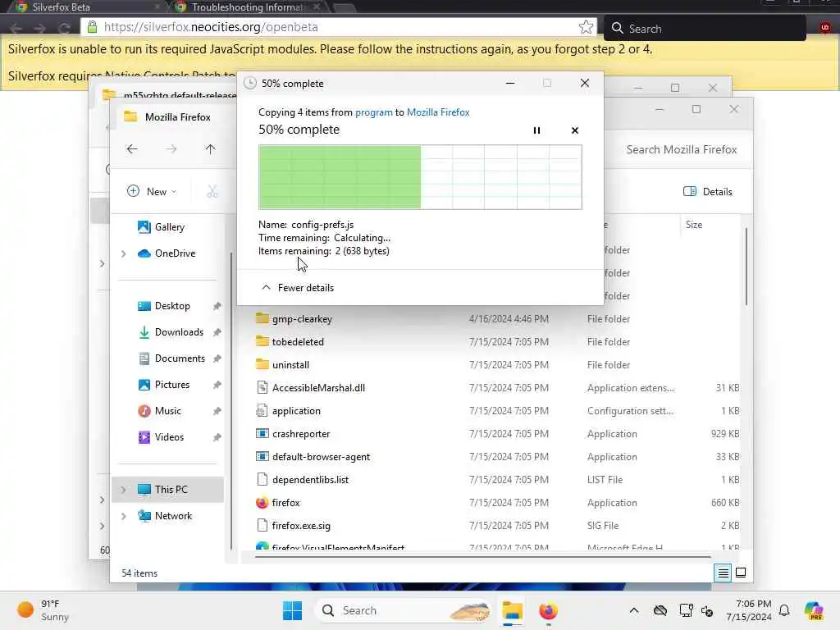This screenshot has height=630, width=840.
Task: Select the gmp-clearkey folder
Action: coord(302,319)
